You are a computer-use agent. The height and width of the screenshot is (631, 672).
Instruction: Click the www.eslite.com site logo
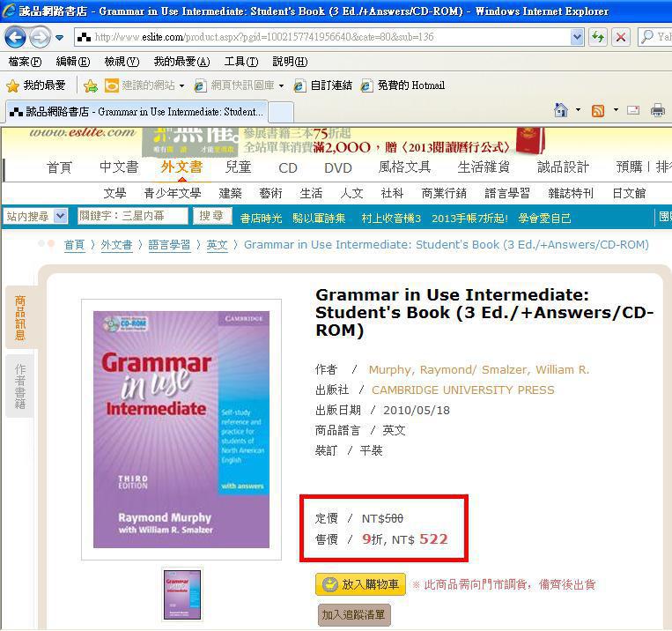82,132
